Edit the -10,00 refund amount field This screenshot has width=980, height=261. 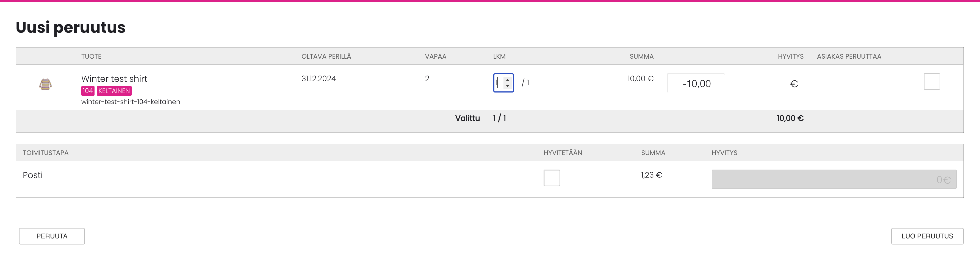point(696,83)
